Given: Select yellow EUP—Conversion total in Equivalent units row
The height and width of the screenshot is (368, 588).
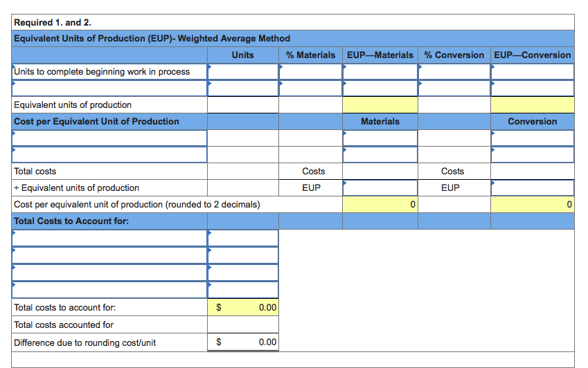Looking at the screenshot, I should pos(533,105).
